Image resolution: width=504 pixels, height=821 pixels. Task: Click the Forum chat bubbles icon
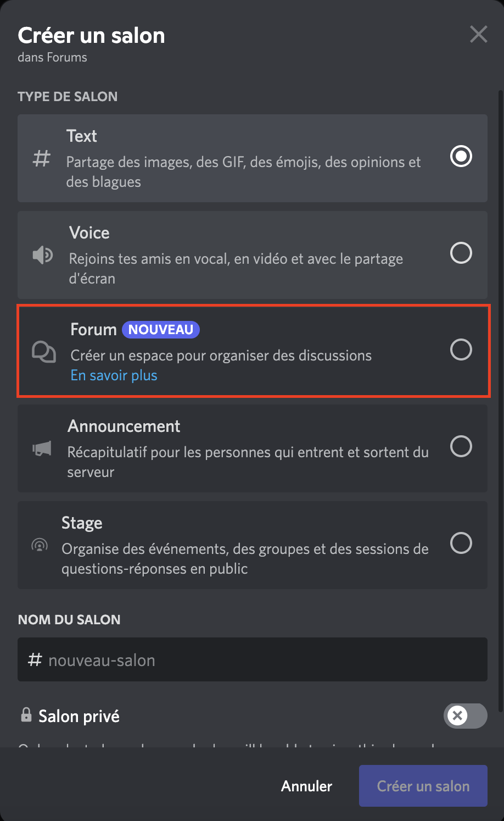pos(44,352)
